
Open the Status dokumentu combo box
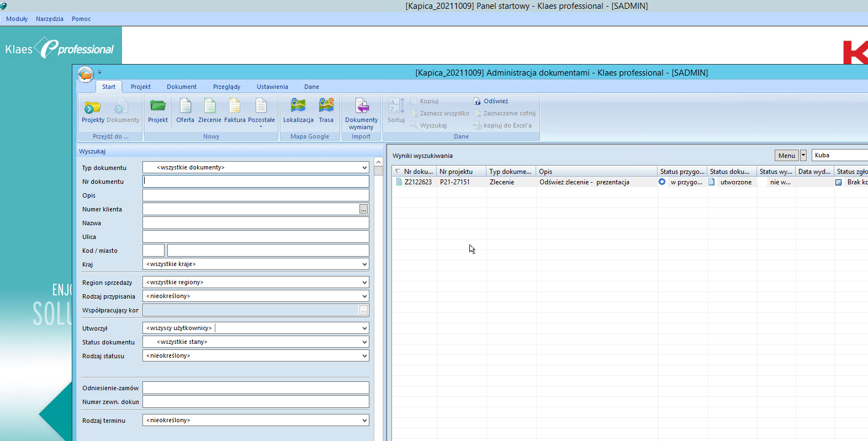coord(364,342)
